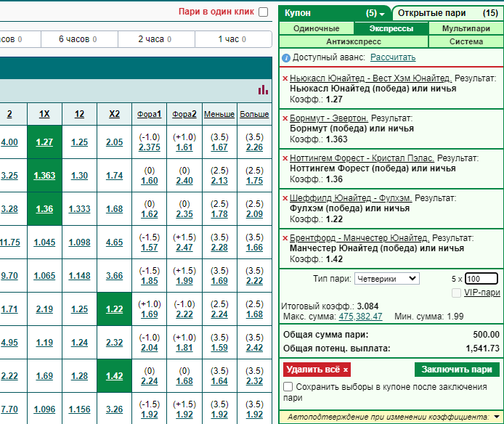Remove Ноттингем Форест - Кристал Пэлас selection
504x424 pixels.
(285, 158)
